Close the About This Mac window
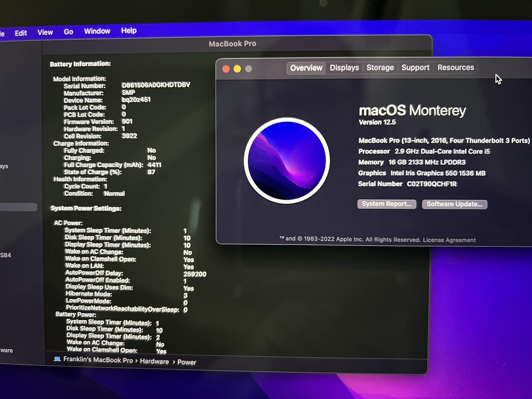 click(226, 69)
